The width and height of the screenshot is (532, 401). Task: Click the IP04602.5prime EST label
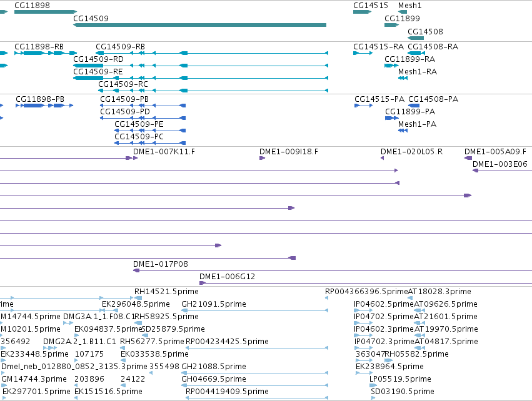(x=384, y=304)
